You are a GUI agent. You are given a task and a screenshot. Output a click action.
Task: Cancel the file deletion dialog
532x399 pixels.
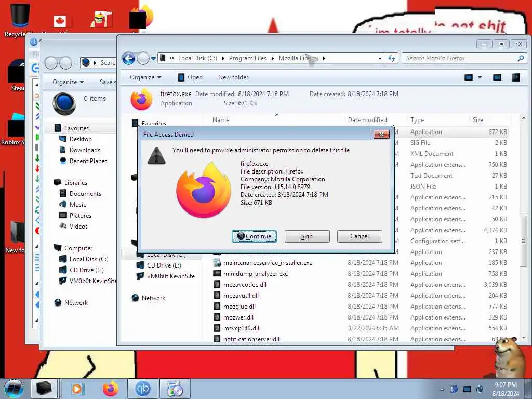click(360, 236)
